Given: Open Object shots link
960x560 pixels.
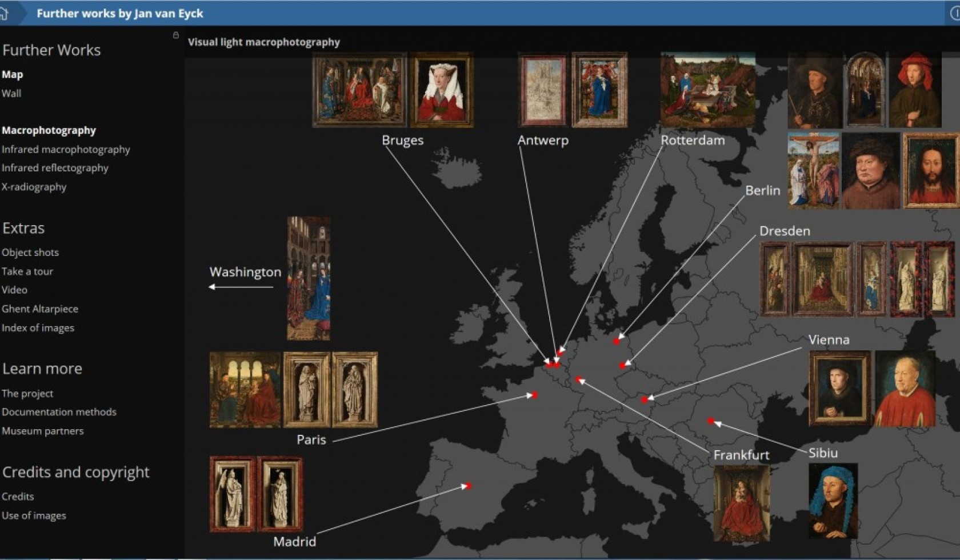Looking at the screenshot, I should point(30,252).
